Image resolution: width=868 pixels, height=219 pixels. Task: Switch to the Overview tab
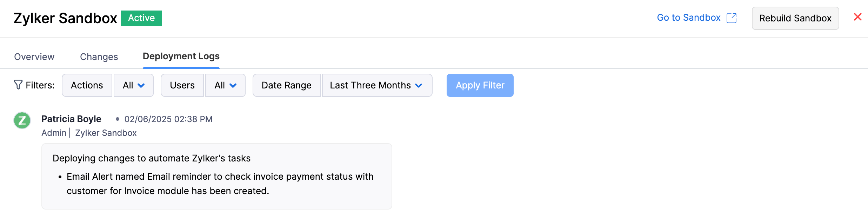pos(34,57)
